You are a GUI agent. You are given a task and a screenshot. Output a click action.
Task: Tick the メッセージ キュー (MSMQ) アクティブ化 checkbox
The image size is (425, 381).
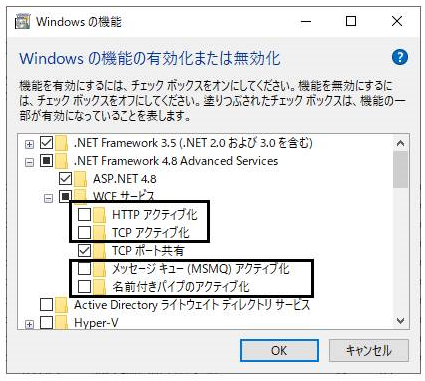tap(84, 268)
